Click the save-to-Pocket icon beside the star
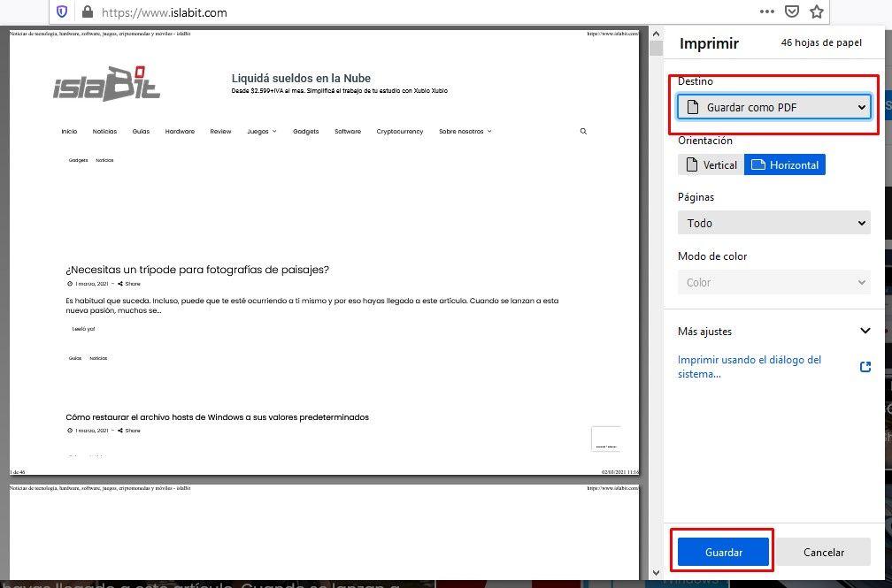 point(791,12)
